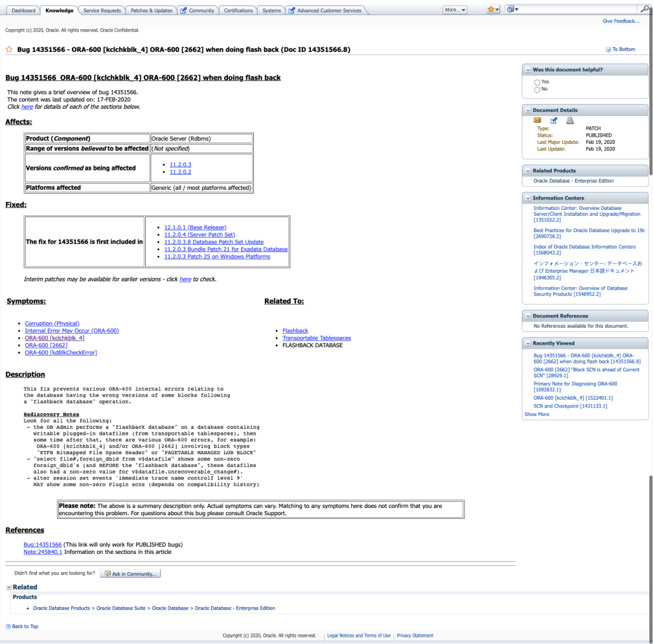
Task: Click the document history icon beside the search box
Action: tap(510, 9)
